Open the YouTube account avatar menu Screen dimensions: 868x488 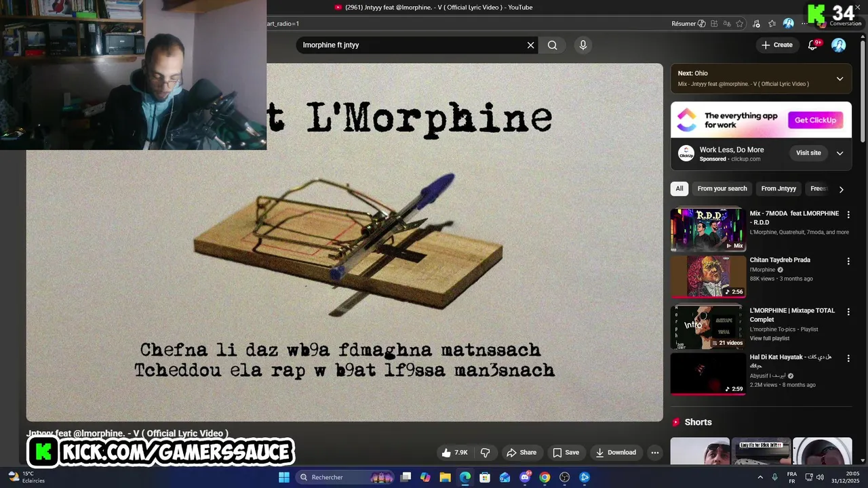839,45
